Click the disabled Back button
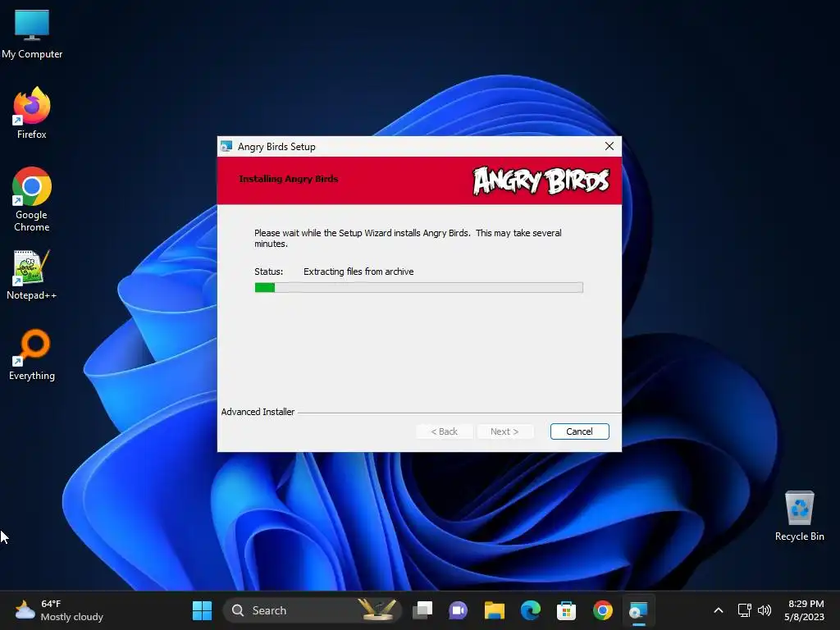Screen dimensions: 840x630 coord(444,431)
